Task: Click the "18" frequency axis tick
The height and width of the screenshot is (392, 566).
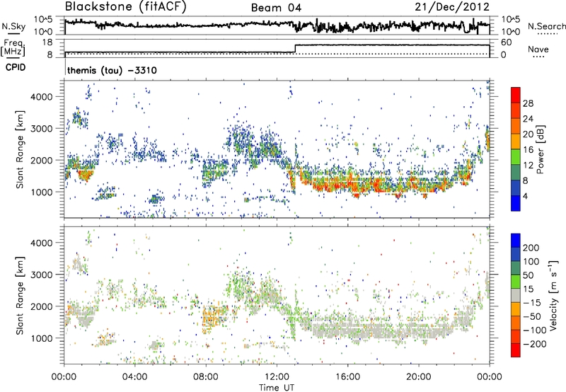Action: coord(47,42)
